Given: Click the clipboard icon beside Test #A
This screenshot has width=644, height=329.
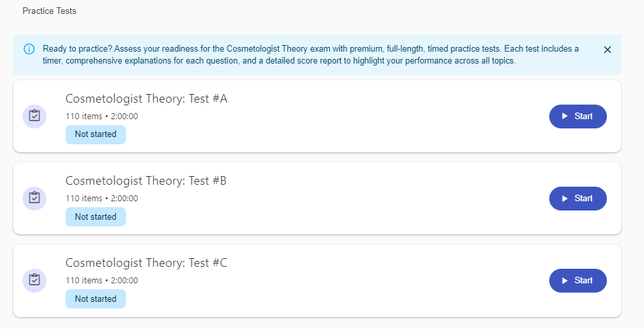Looking at the screenshot, I should pos(34,116).
